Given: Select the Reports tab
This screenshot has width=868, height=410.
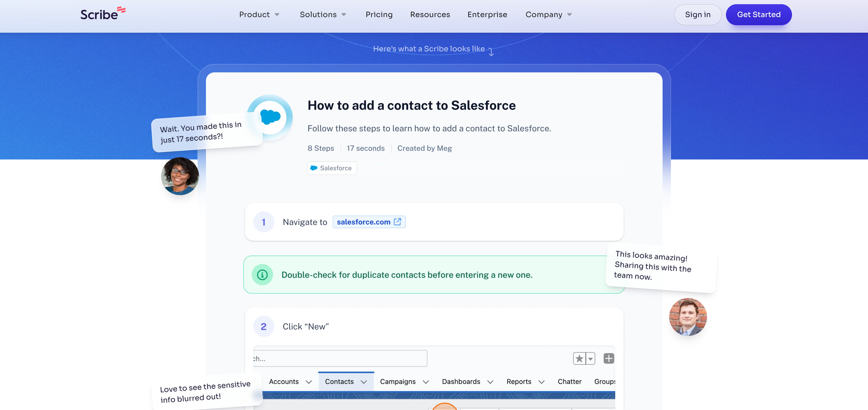Looking at the screenshot, I should [x=519, y=382].
